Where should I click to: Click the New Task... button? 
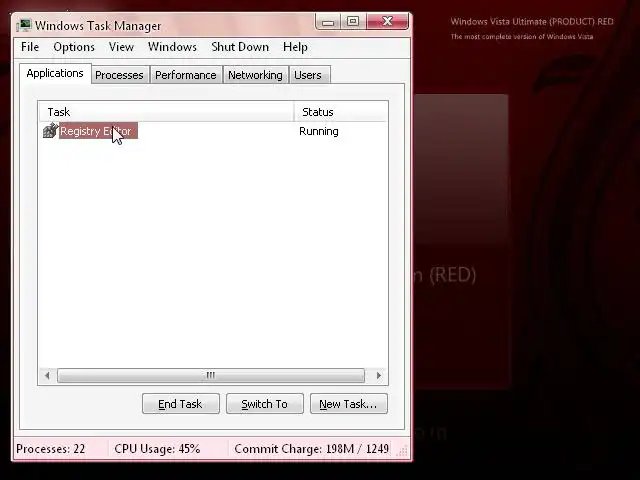click(x=349, y=404)
